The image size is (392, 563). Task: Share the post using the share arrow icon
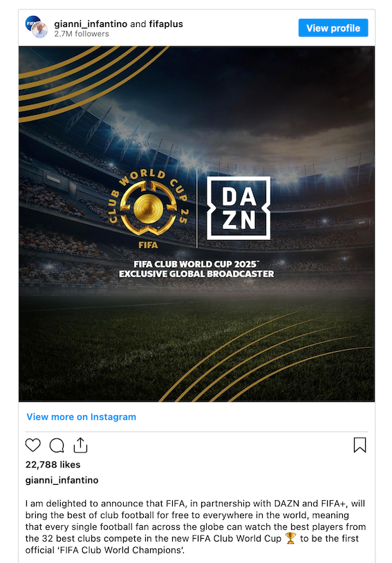click(80, 445)
